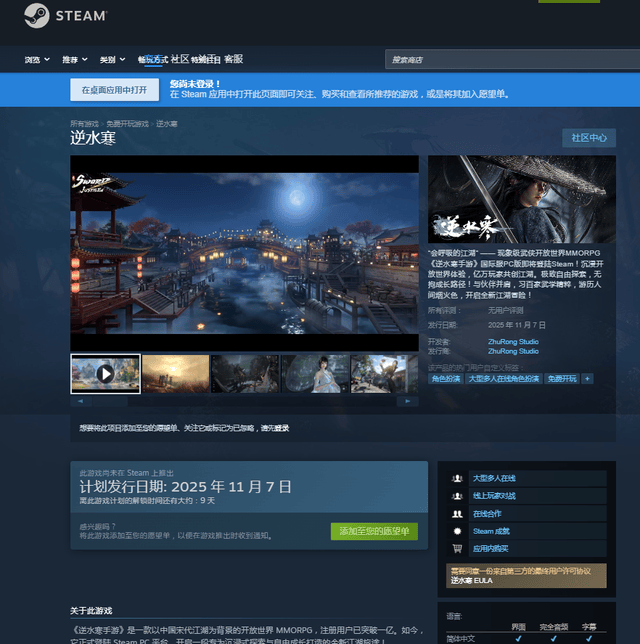Click the 线上玩家对战 feature icon
640x644 pixels.
coord(457,496)
